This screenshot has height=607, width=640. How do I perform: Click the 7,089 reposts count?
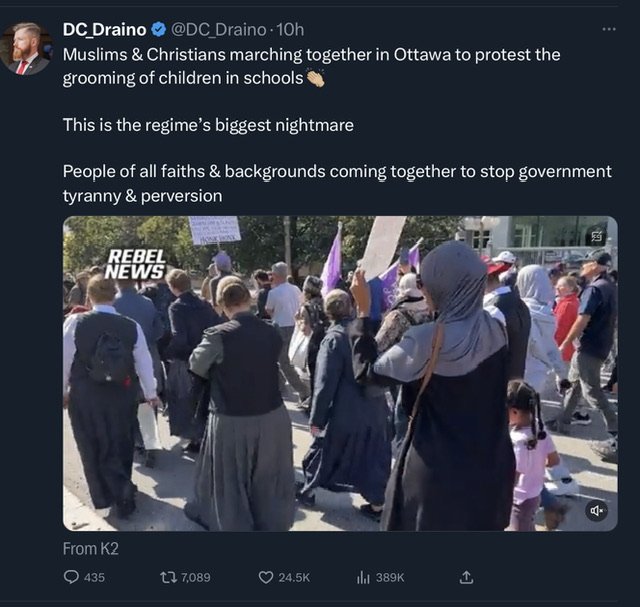tap(196, 578)
